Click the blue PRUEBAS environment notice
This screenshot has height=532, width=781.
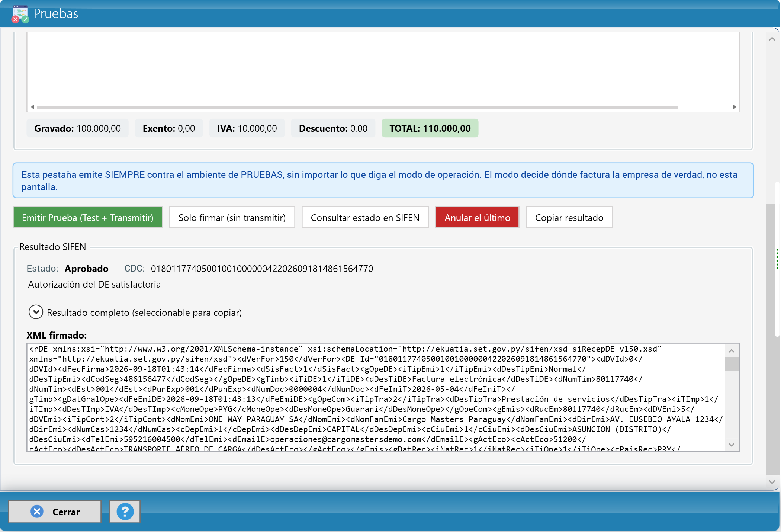pyautogui.click(x=383, y=180)
